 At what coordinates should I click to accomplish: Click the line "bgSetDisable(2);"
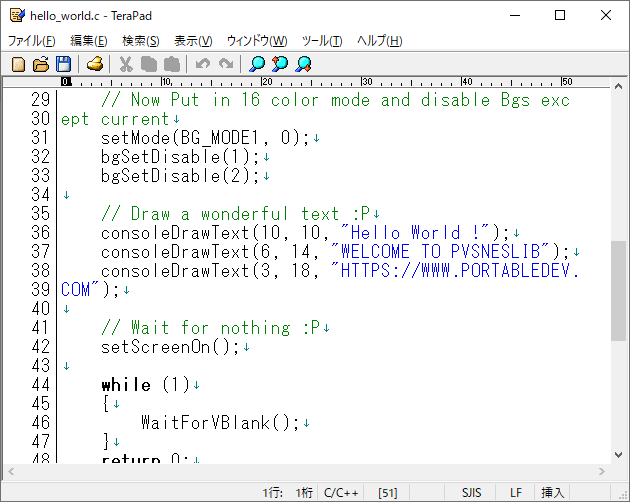180,176
